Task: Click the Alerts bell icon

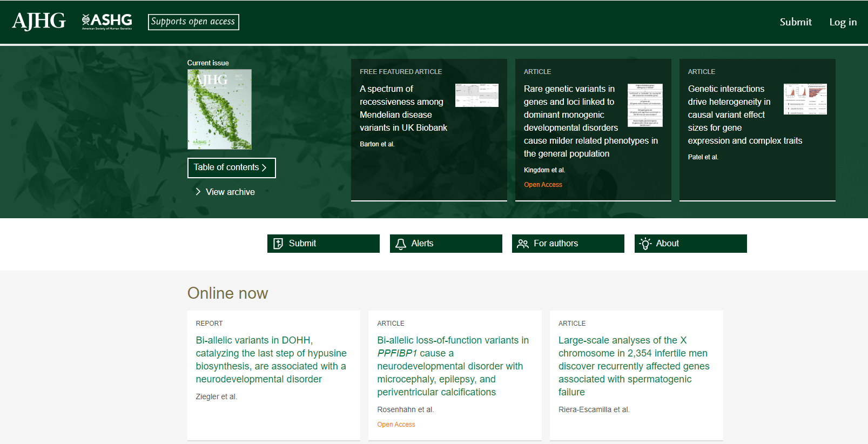Action: [401, 244]
